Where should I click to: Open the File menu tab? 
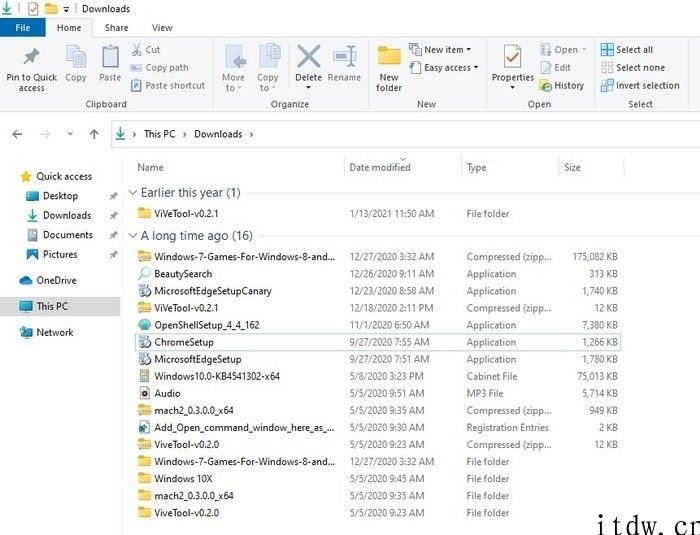click(x=22, y=28)
